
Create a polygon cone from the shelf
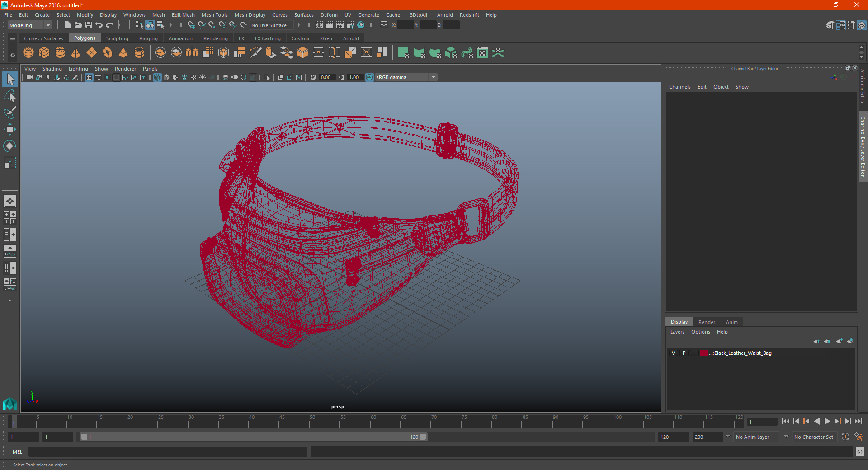76,53
